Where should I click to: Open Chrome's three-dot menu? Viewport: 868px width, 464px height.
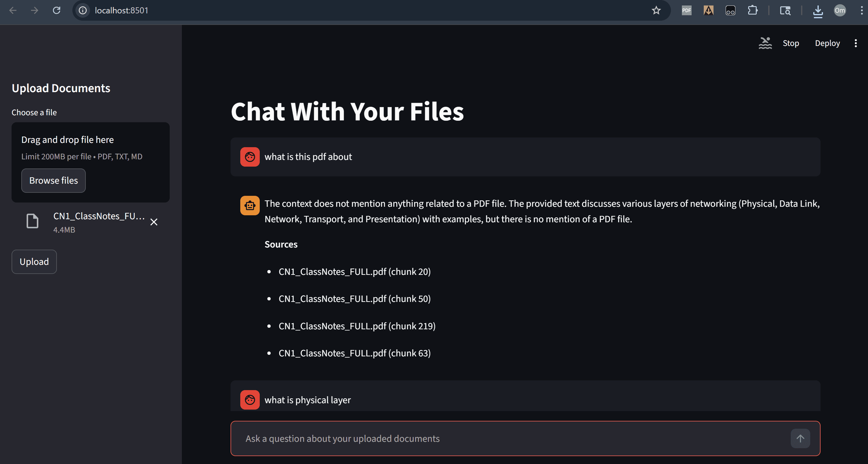tap(862, 10)
